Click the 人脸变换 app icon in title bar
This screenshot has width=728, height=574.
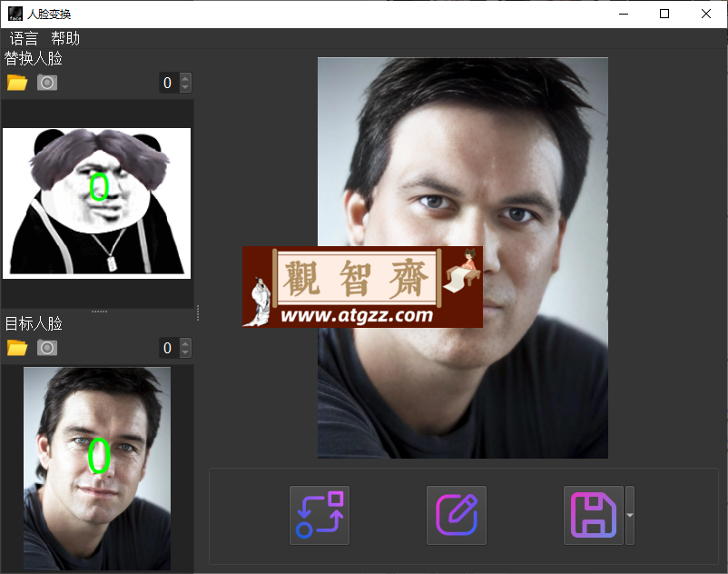click(x=15, y=14)
